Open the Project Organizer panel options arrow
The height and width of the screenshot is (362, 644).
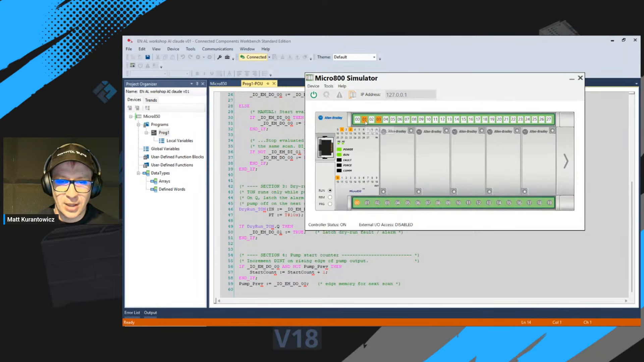pos(192,84)
